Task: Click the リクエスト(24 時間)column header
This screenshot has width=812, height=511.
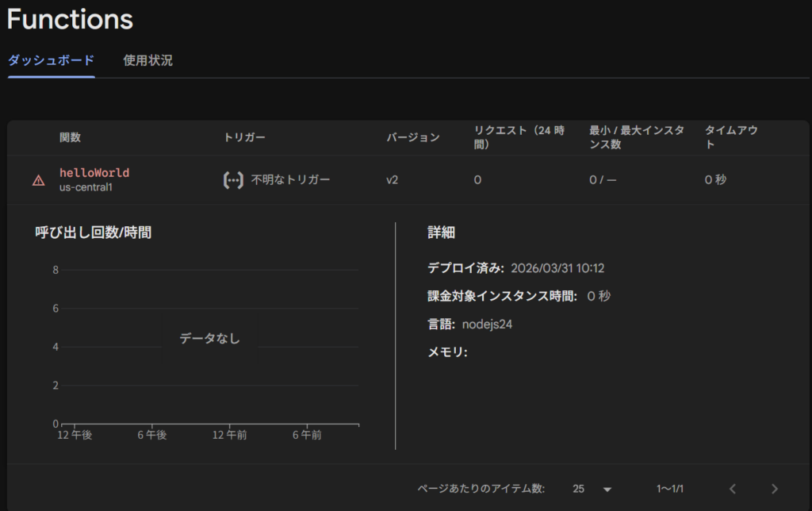Action: pyautogui.click(x=519, y=138)
